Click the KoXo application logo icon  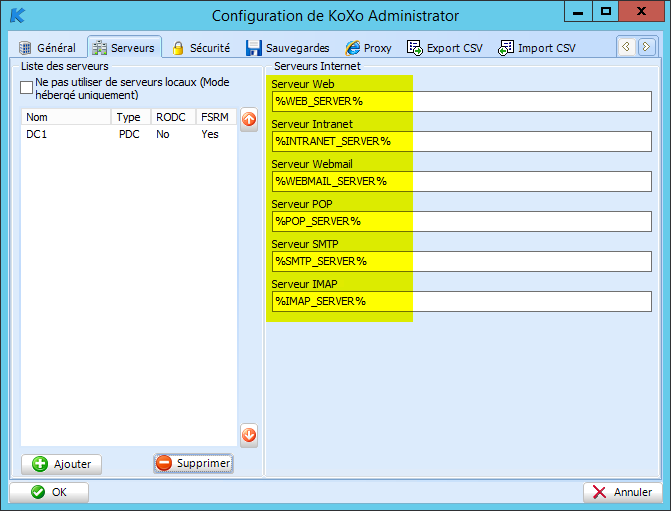tap(18, 15)
